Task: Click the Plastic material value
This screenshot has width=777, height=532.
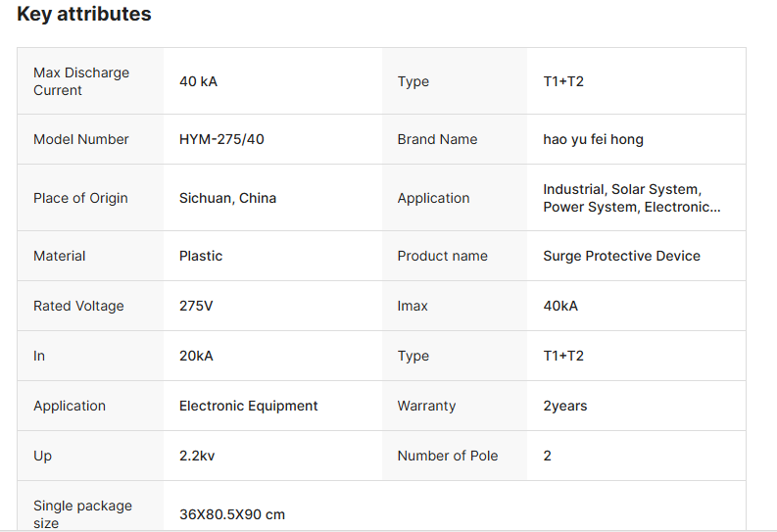Action: click(201, 256)
